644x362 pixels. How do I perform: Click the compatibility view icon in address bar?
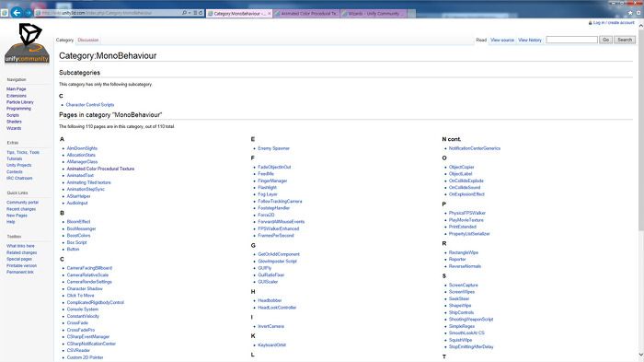pos(195,13)
